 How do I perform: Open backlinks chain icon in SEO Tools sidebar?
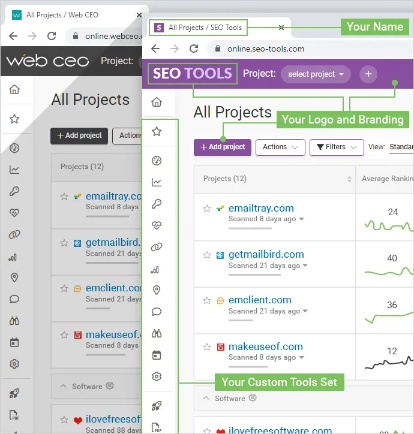[157, 247]
